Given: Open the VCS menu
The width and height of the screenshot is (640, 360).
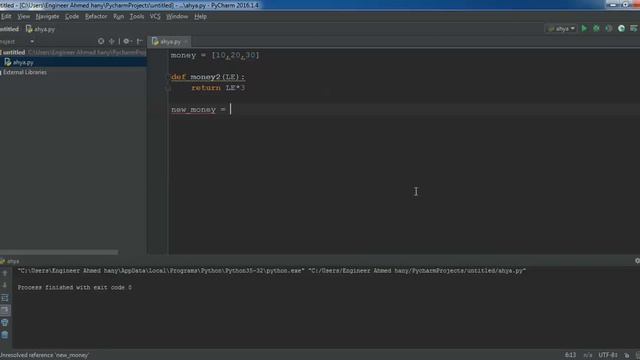Looking at the screenshot, I should pyautogui.click(x=155, y=17).
